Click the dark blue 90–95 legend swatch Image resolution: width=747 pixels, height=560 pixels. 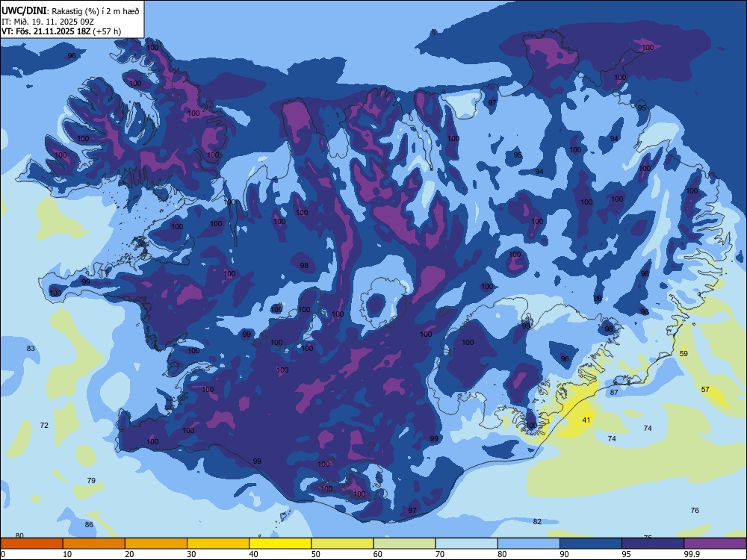click(x=591, y=544)
